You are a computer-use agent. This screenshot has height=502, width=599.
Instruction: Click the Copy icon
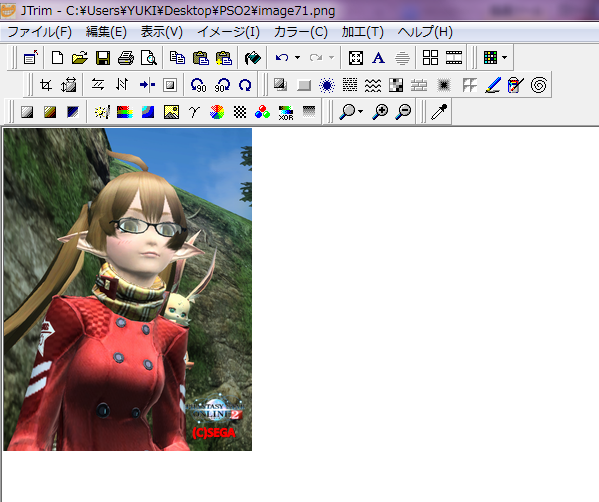[x=177, y=58]
